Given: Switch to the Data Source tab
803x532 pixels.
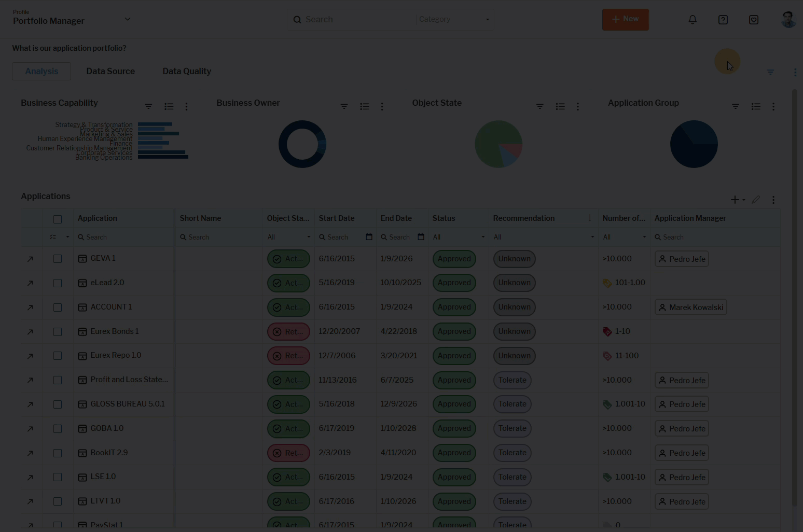Looking at the screenshot, I should click(110, 72).
